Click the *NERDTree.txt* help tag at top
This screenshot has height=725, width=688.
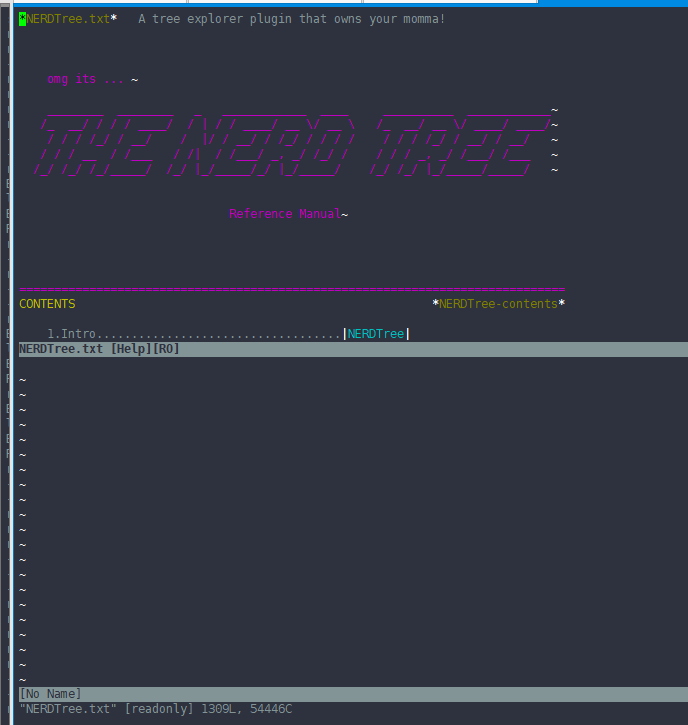(x=68, y=19)
